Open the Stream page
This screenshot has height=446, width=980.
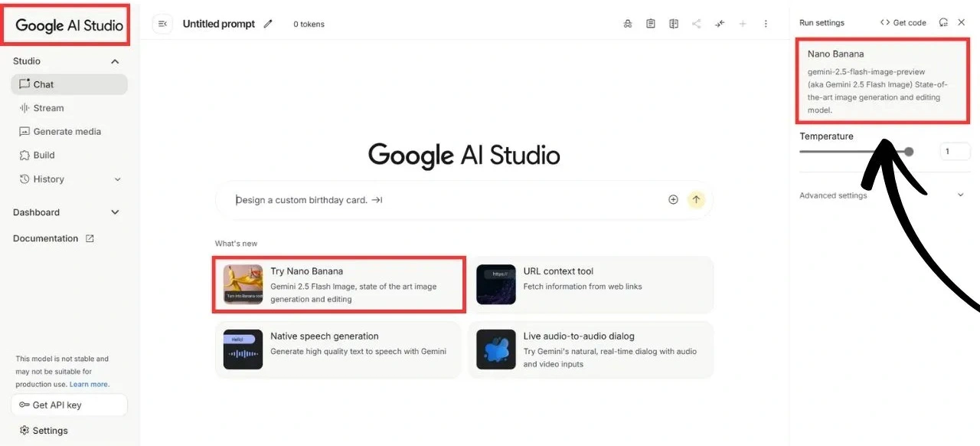point(69,108)
